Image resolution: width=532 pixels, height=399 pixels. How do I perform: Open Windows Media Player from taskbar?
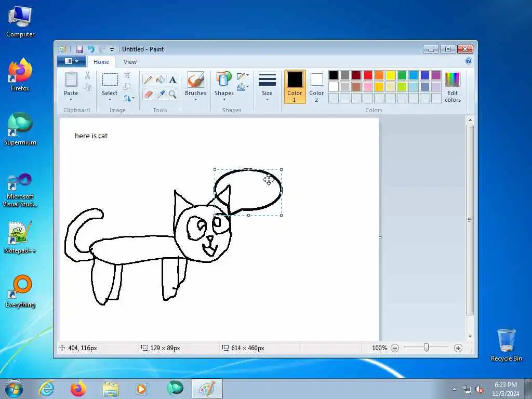pyautogui.click(x=141, y=389)
